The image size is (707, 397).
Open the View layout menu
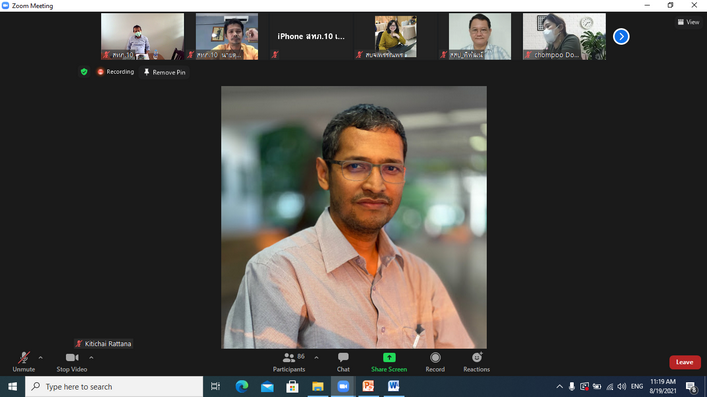[x=689, y=22]
